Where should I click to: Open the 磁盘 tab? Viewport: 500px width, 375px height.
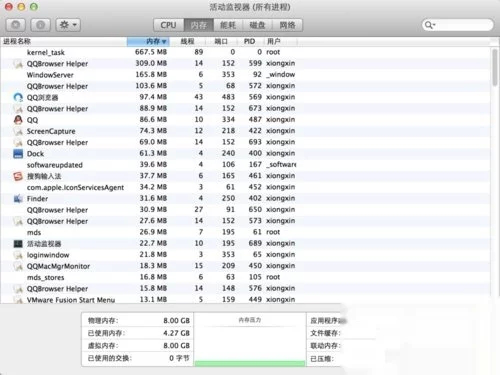258,25
